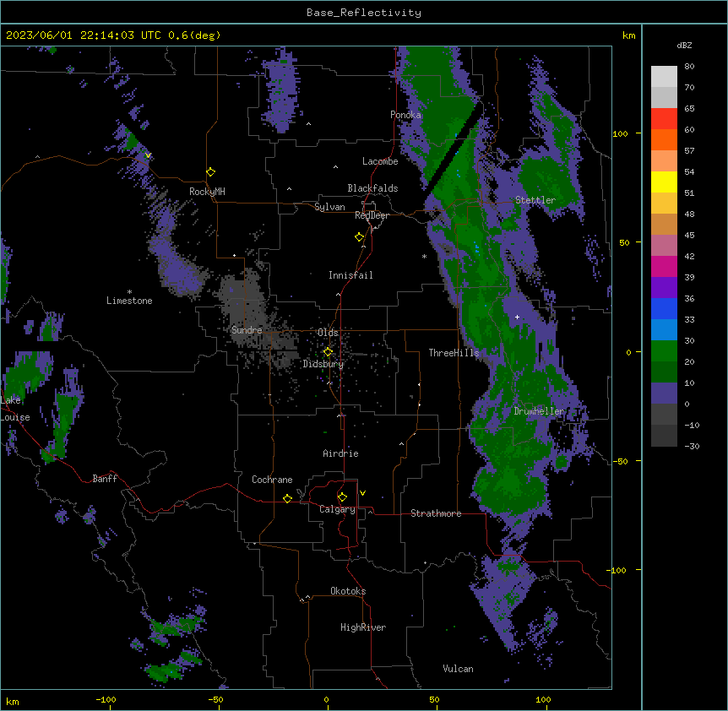
Task: Select the Okotoks label
Action: [348, 591]
